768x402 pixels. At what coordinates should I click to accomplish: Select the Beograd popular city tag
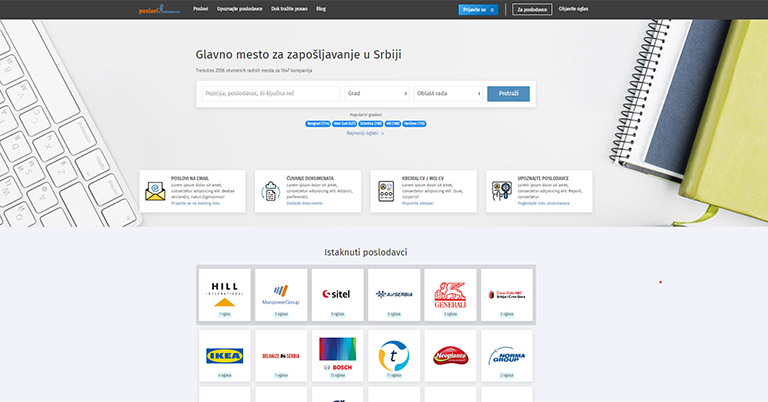(318, 124)
